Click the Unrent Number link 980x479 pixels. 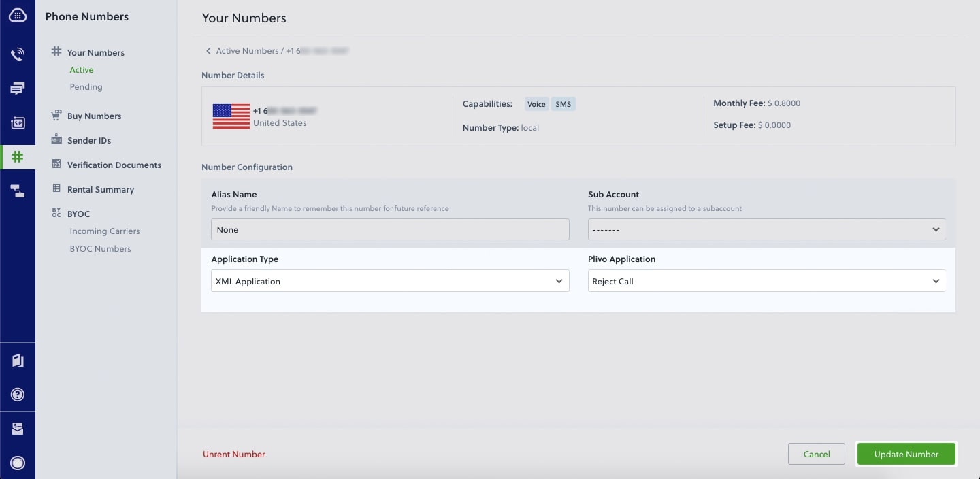(233, 454)
